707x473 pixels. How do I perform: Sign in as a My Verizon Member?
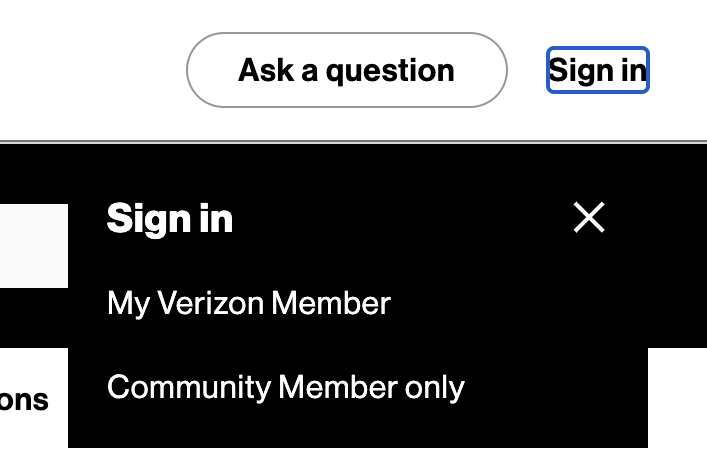pos(248,303)
